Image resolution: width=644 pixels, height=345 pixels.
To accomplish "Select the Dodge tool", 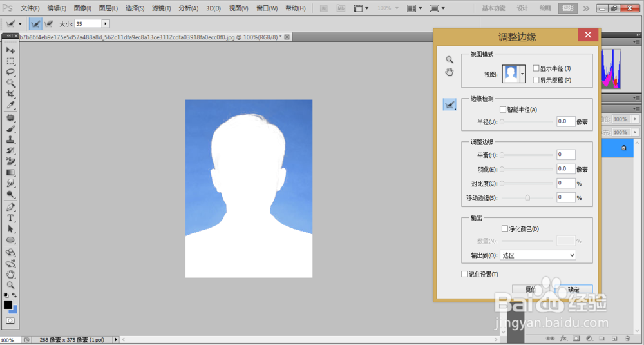I will [10, 194].
